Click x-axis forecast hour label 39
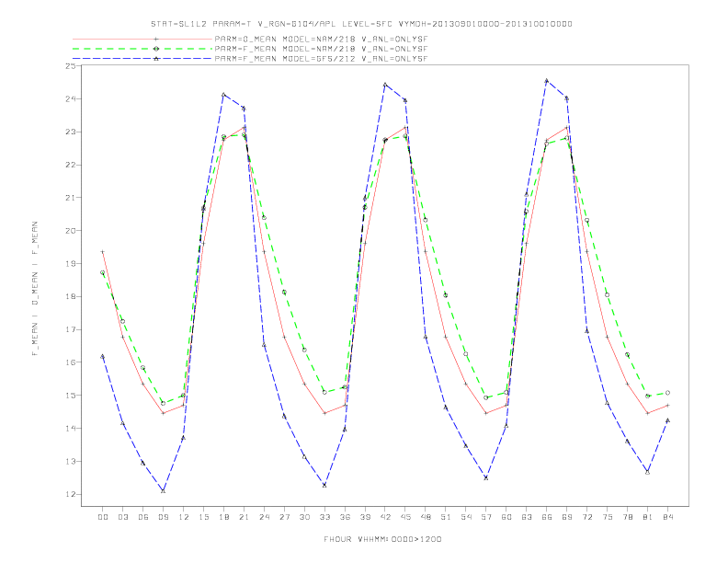728x563 pixels. tap(365, 517)
